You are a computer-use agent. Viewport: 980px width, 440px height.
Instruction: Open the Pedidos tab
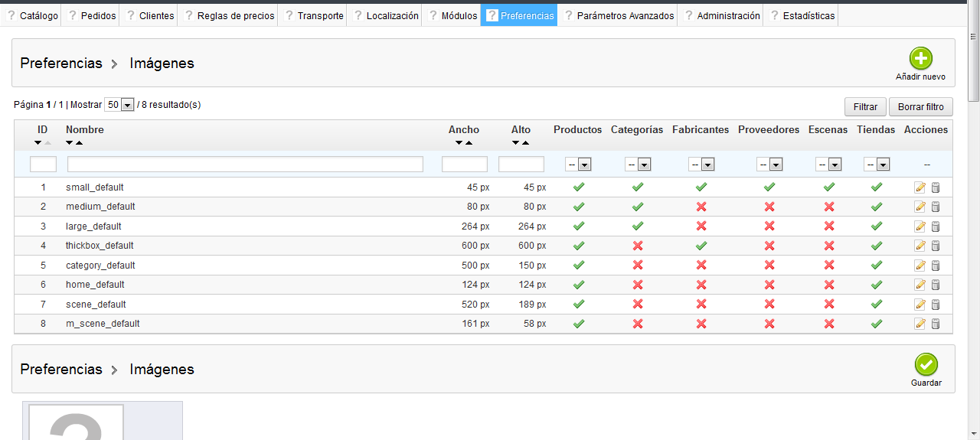pyautogui.click(x=90, y=15)
